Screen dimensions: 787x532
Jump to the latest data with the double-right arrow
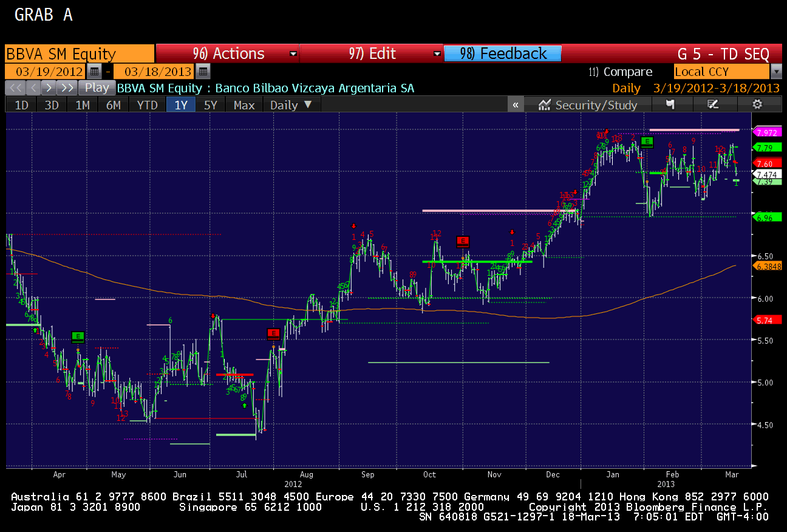point(66,87)
